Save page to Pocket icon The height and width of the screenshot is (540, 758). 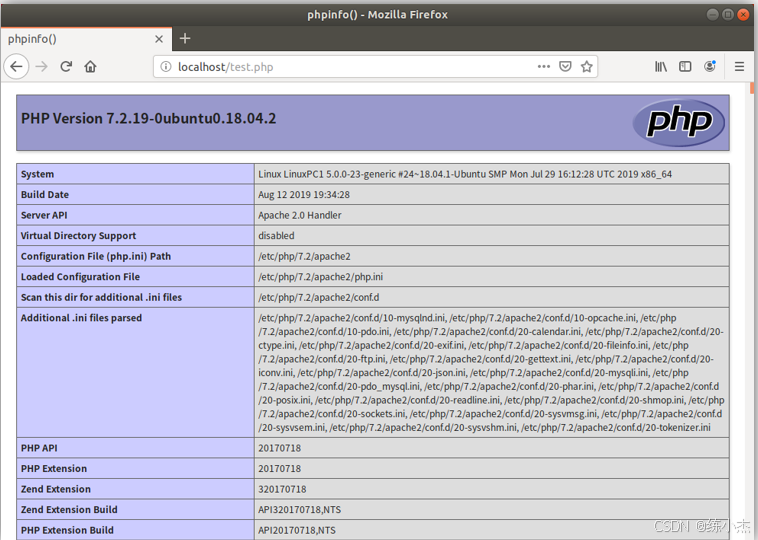click(565, 67)
